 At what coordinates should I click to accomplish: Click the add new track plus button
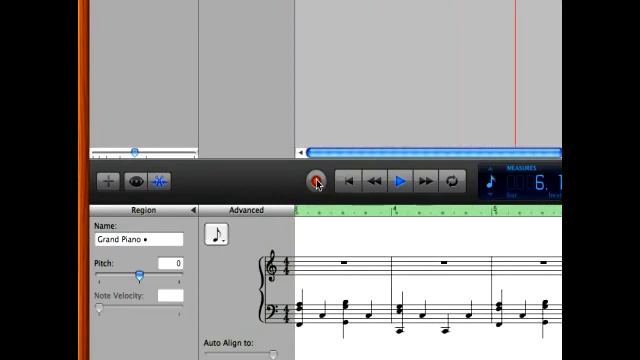pyautogui.click(x=108, y=181)
